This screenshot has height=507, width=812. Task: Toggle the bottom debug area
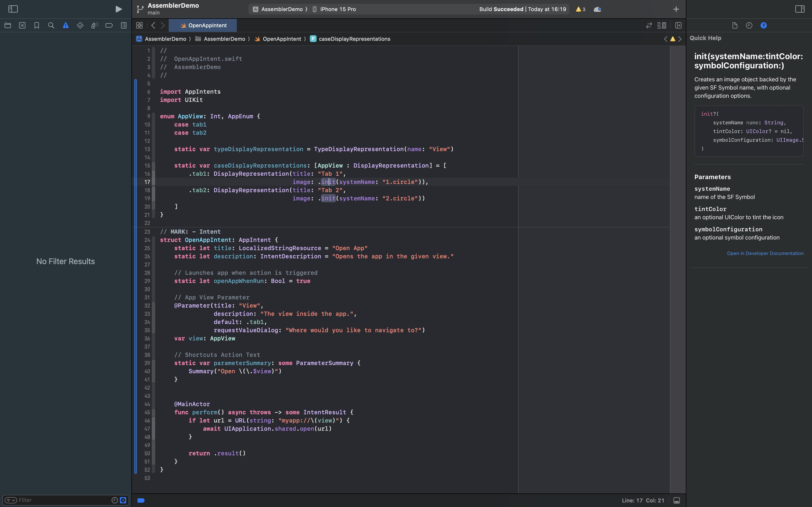click(676, 500)
